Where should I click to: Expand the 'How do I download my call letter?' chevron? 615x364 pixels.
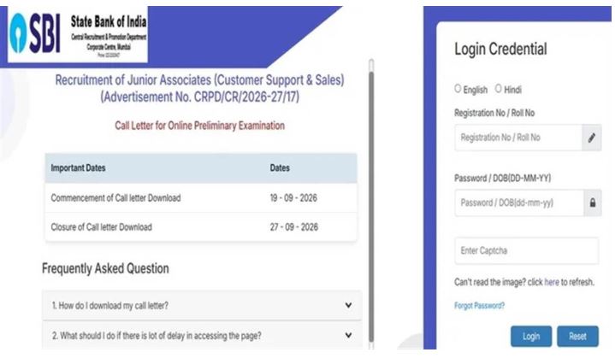click(x=348, y=305)
